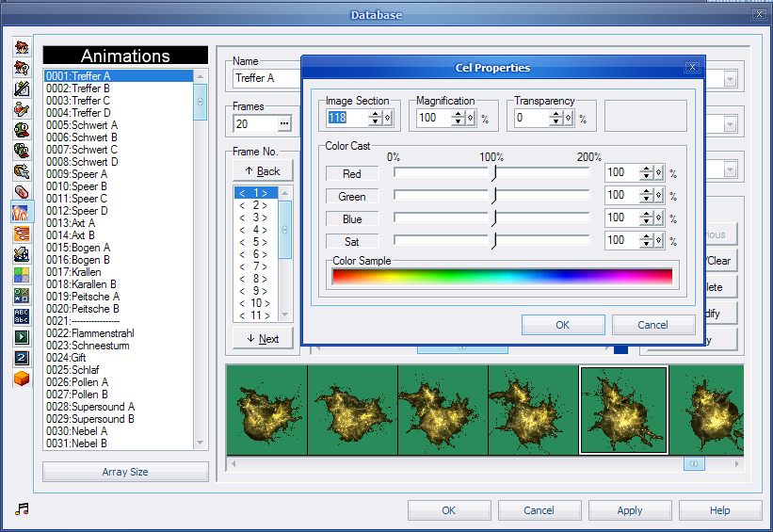Click the Image Section spinner arrows
The image size is (773, 532).
(x=375, y=119)
